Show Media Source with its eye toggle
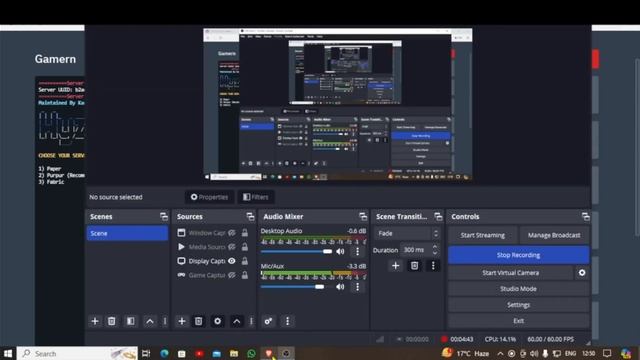 [231, 247]
